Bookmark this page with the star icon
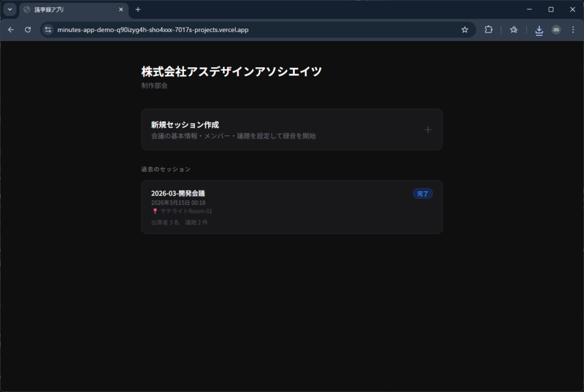The width and height of the screenshot is (584, 392). pyautogui.click(x=465, y=30)
